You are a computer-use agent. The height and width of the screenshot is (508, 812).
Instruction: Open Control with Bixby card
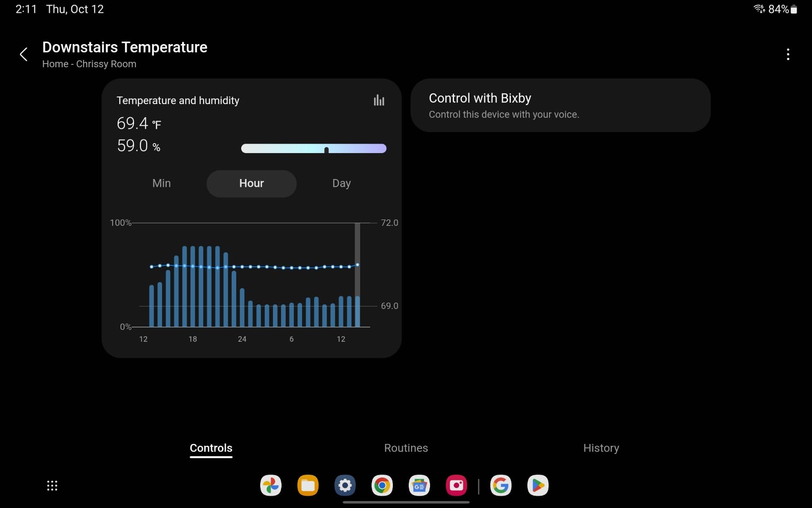[560, 105]
